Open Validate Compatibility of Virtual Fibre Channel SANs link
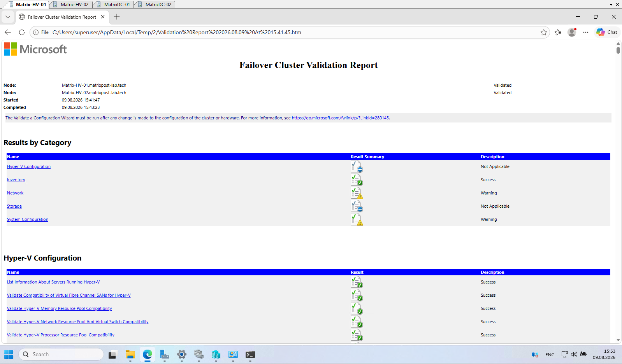Image resolution: width=622 pixels, height=364 pixels. point(69,295)
